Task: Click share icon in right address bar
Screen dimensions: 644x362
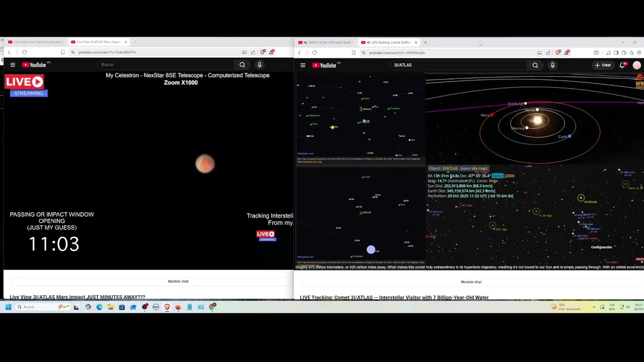Action: [548, 52]
